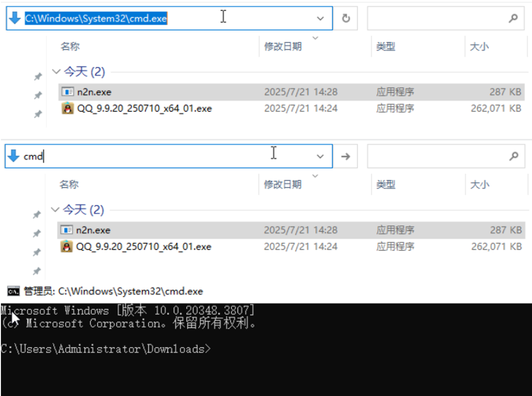Click search box in upper Explorer window
Screen dimensions: 532x396
point(446,19)
